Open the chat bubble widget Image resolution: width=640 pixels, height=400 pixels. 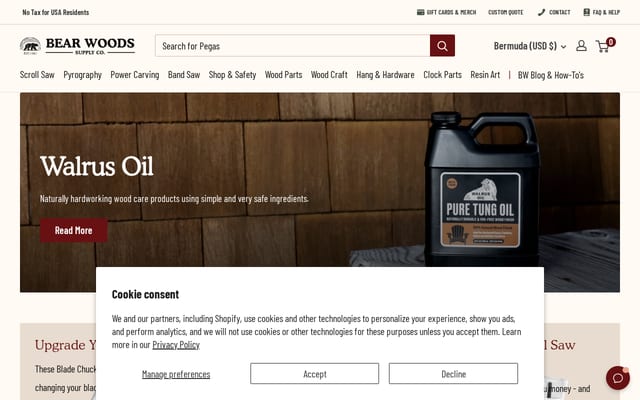tap(618, 378)
